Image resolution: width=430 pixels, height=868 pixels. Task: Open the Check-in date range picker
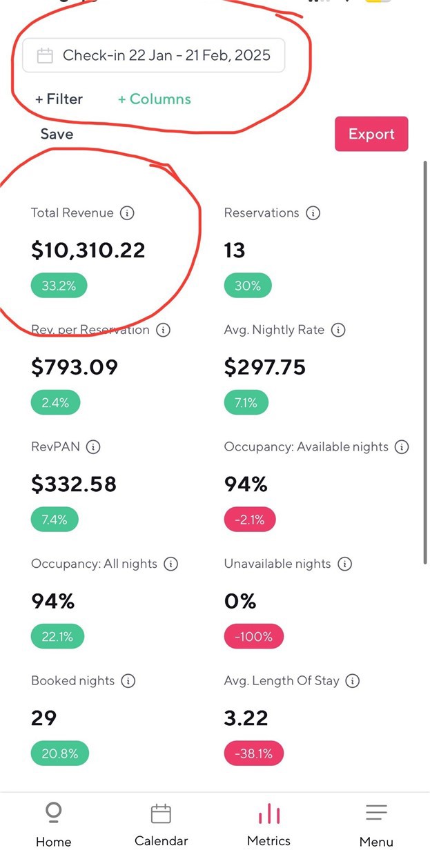(153, 56)
